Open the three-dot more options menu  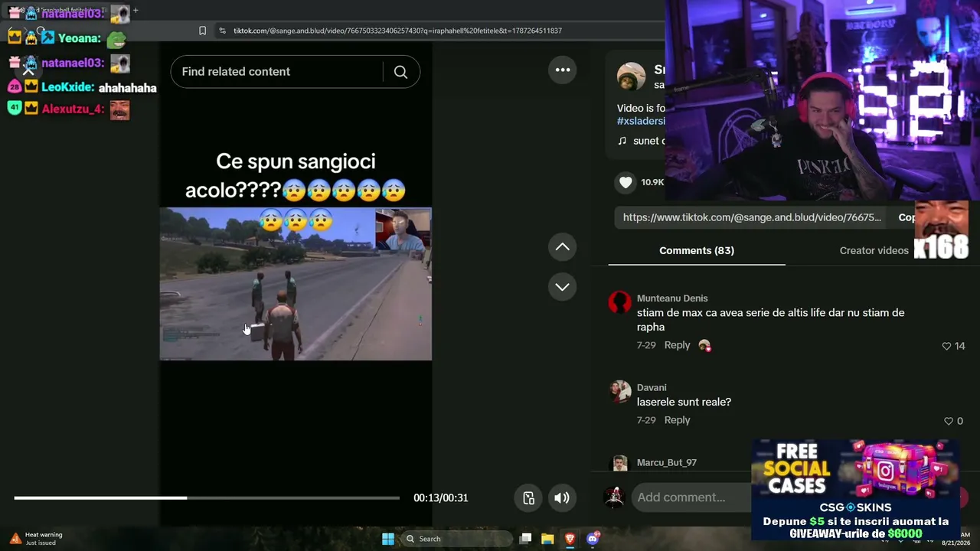tap(563, 70)
